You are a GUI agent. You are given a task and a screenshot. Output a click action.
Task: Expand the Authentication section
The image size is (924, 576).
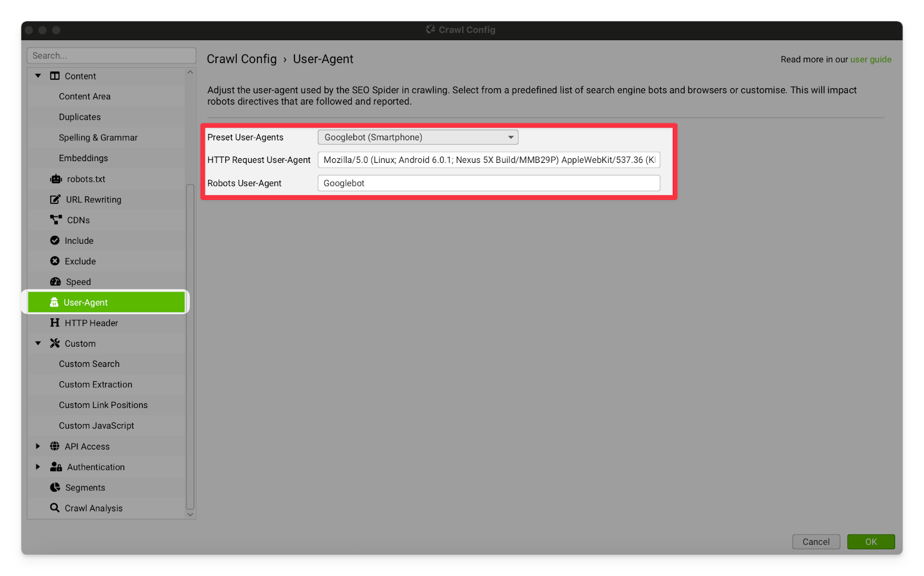[x=38, y=467]
